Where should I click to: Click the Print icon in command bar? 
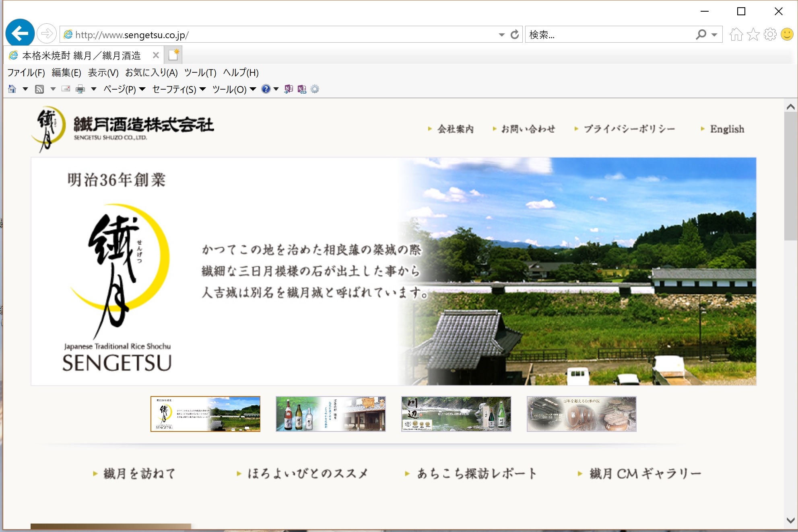tap(80, 89)
